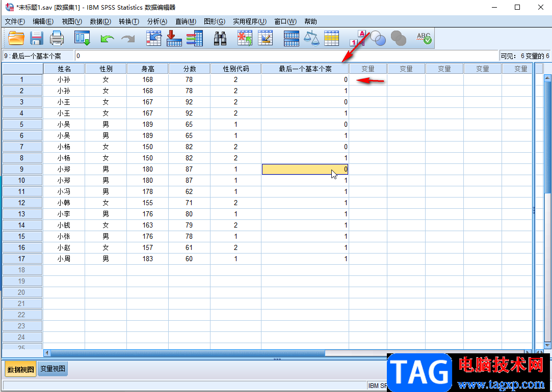This screenshot has height=392, width=552.
Task: Click the cell value editor field showing 0
Action: [x=286, y=56]
